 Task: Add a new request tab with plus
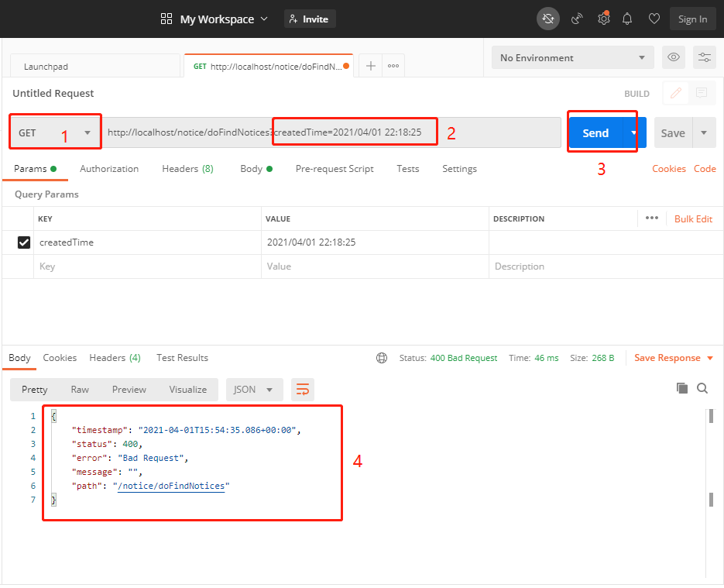370,66
